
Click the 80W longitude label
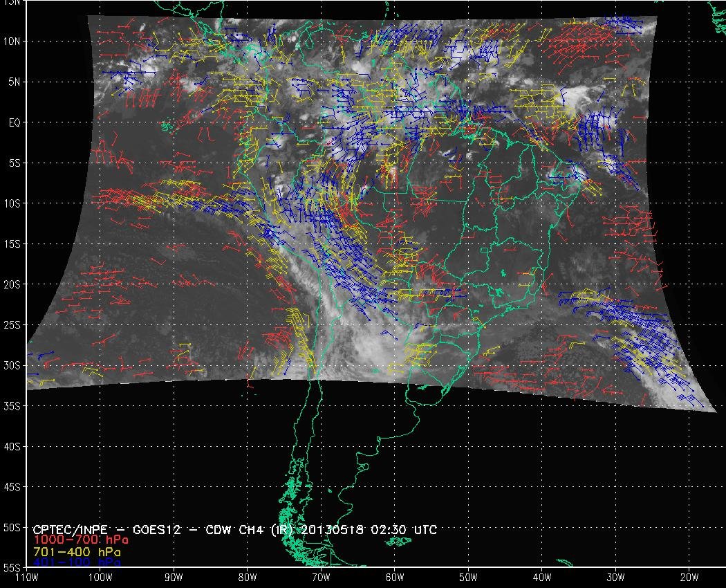click(248, 578)
